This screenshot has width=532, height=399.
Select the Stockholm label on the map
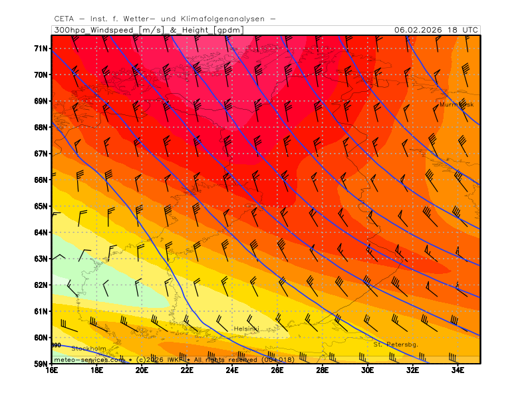click(88, 348)
